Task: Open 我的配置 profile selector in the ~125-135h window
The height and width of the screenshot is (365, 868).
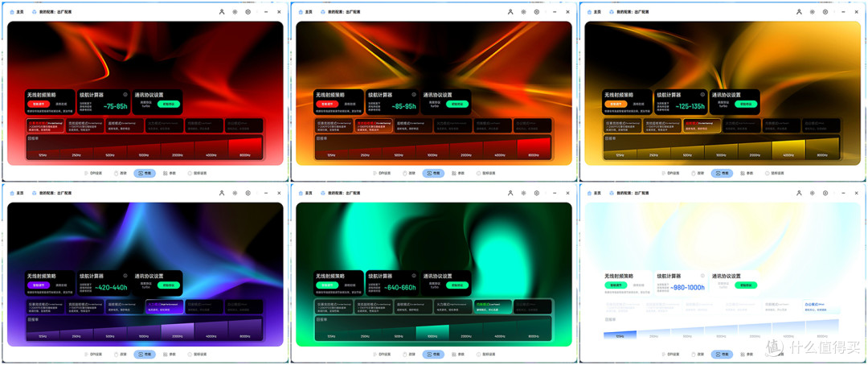Action: coord(628,11)
